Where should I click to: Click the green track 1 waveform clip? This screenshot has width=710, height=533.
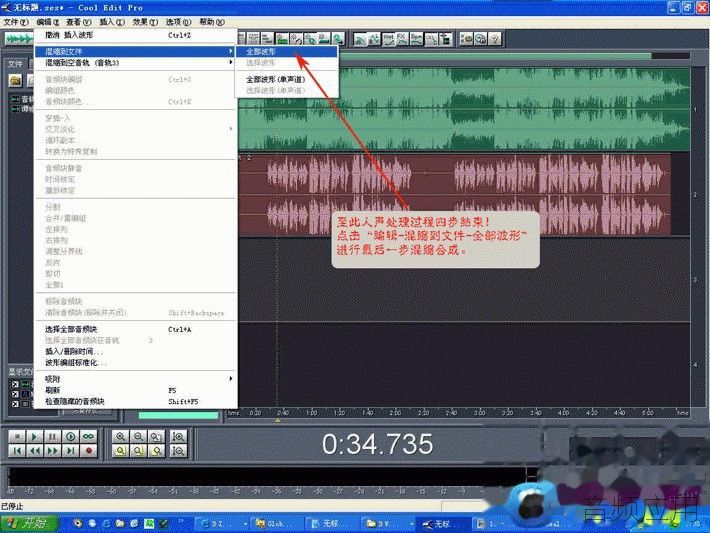[x=464, y=110]
